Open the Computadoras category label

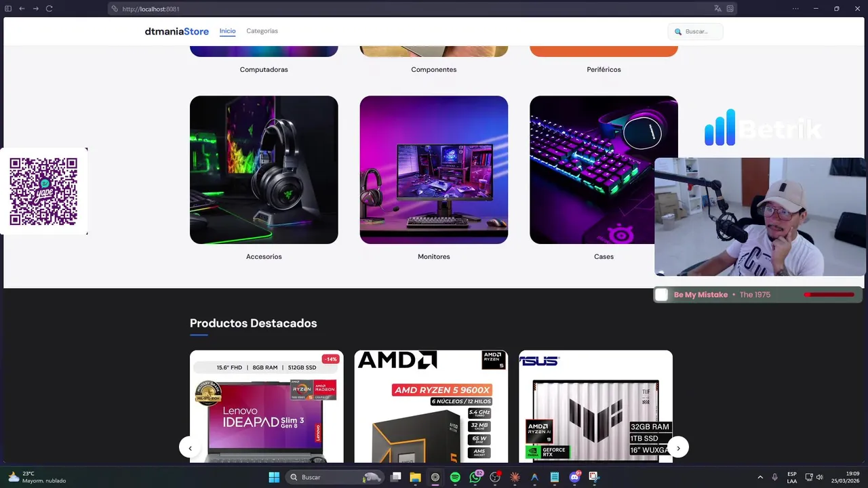pyautogui.click(x=264, y=70)
